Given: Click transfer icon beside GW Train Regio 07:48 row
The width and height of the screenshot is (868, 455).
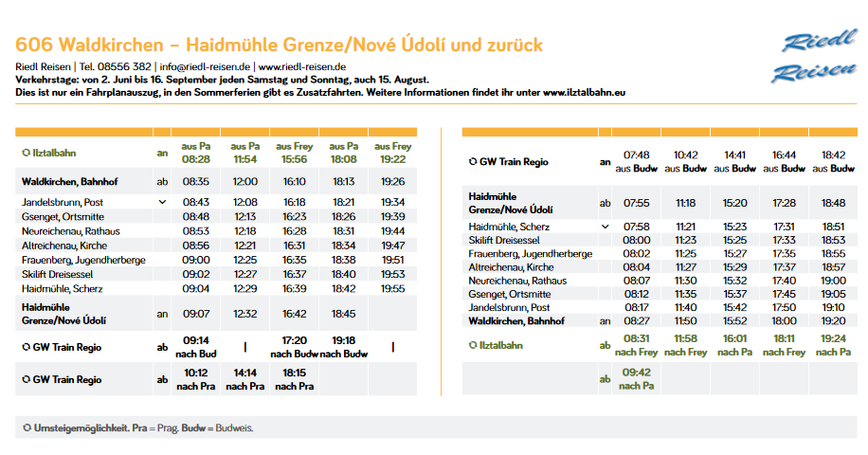Looking at the screenshot, I should pyautogui.click(x=473, y=162).
